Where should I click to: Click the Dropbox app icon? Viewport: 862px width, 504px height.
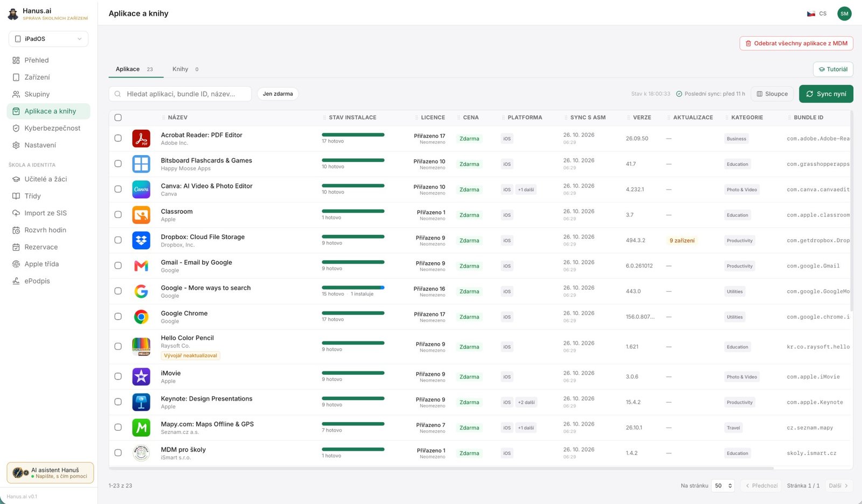click(x=141, y=240)
